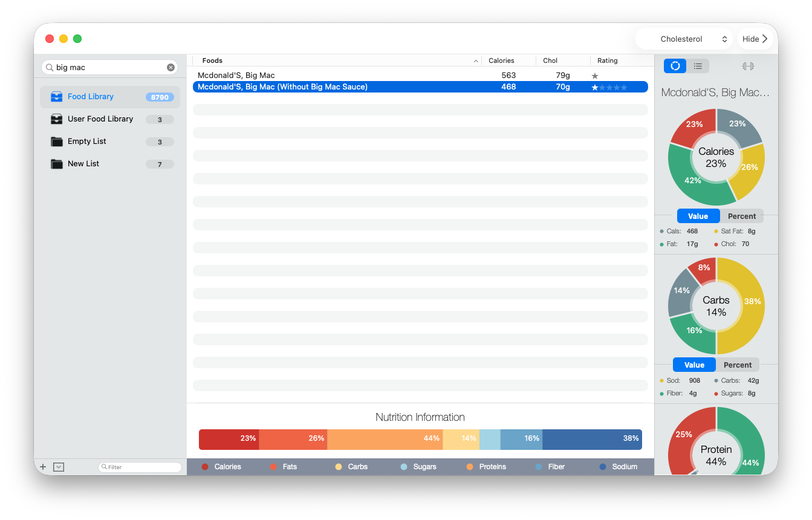Click the New List folder icon
The width and height of the screenshot is (812, 520).
click(x=57, y=164)
